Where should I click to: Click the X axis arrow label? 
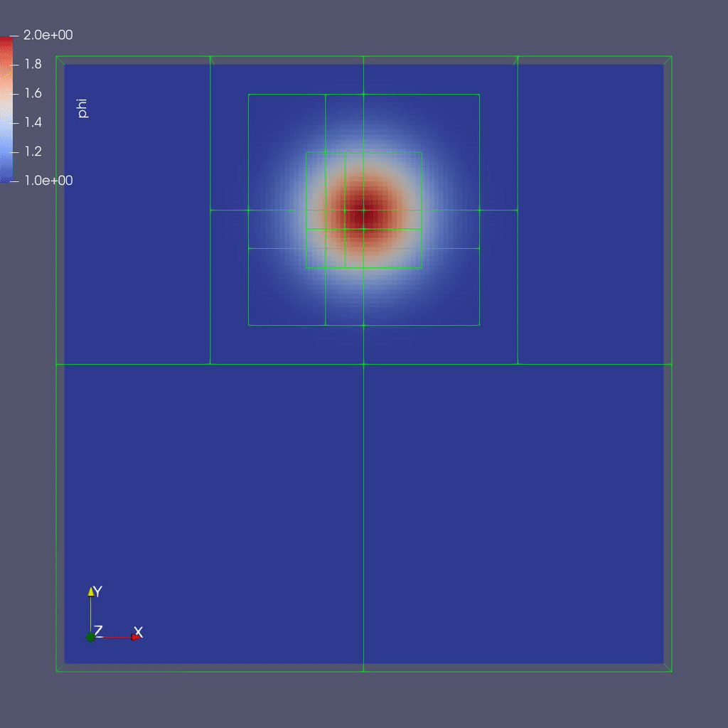click(x=139, y=632)
